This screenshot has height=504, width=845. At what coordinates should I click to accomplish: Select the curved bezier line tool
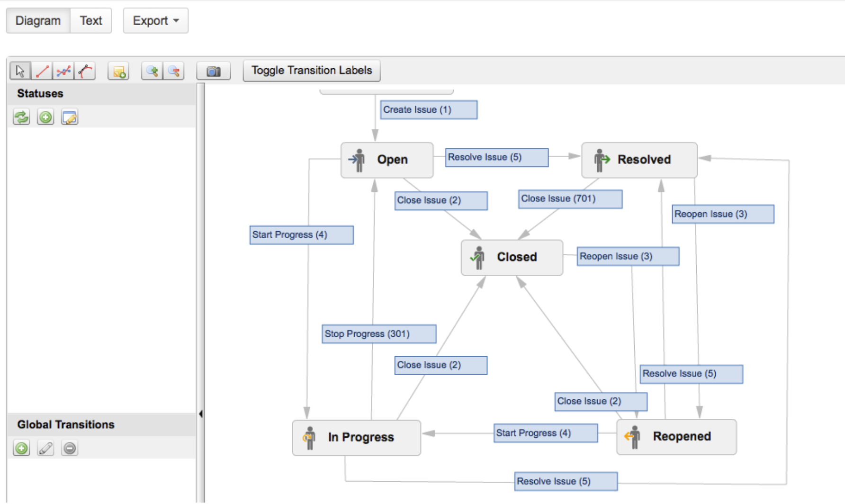click(x=85, y=71)
